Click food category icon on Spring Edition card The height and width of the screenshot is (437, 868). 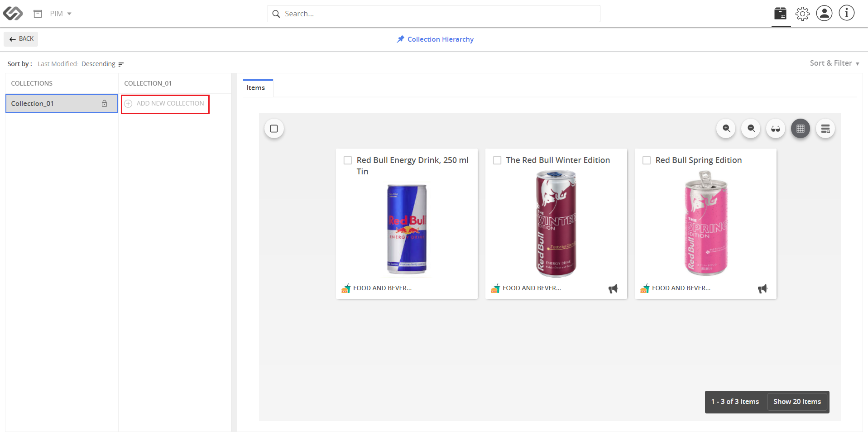(645, 288)
